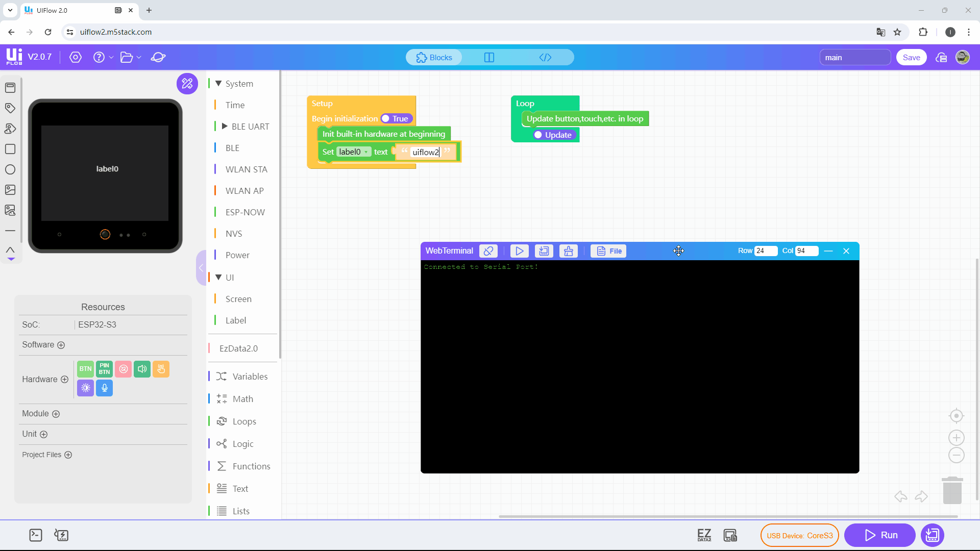Click the uiflow2 text field in block
Image resolution: width=980 pixels, height=551 pixels.
pos(426,152)
